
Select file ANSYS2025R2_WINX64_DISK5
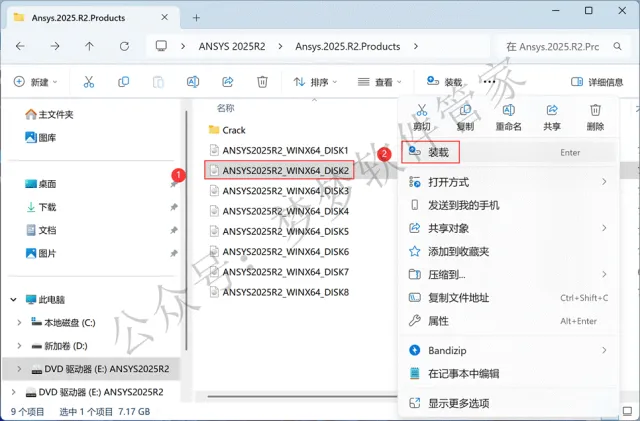279,232
